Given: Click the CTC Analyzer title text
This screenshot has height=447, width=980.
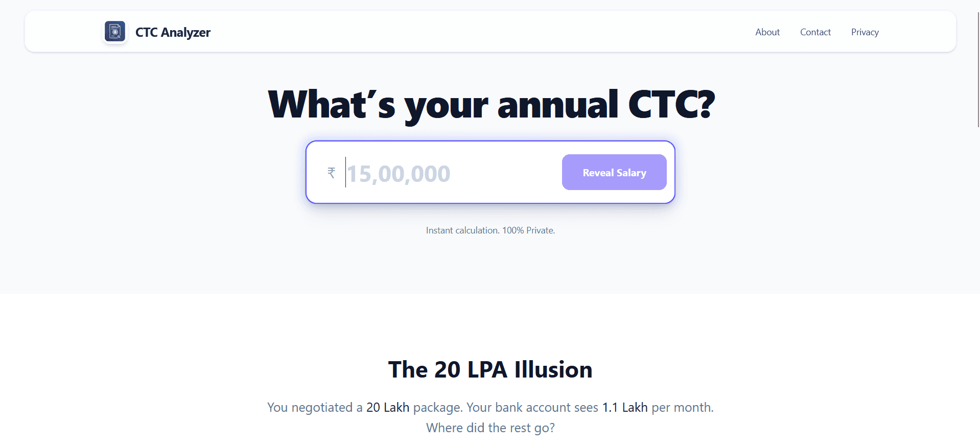Looking at the screenshot, I should pyautogui.click(x=173, y=32).
